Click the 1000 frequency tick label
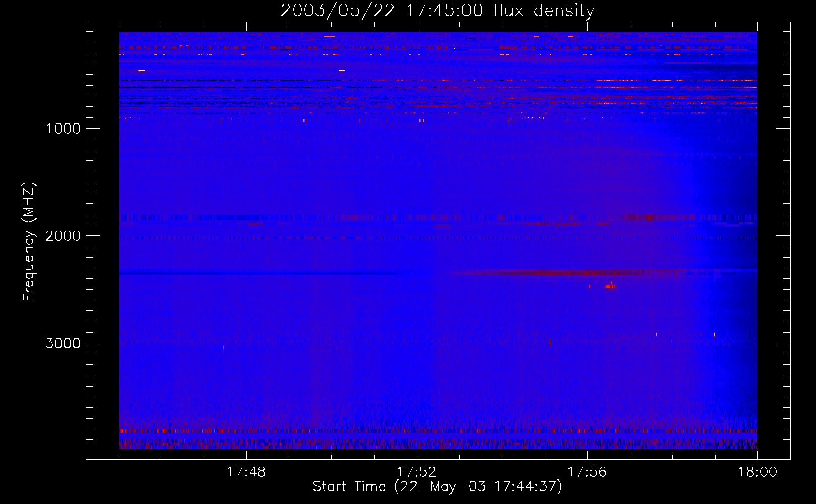This screenshot has height=504, width=816. [x=63, y=129]
